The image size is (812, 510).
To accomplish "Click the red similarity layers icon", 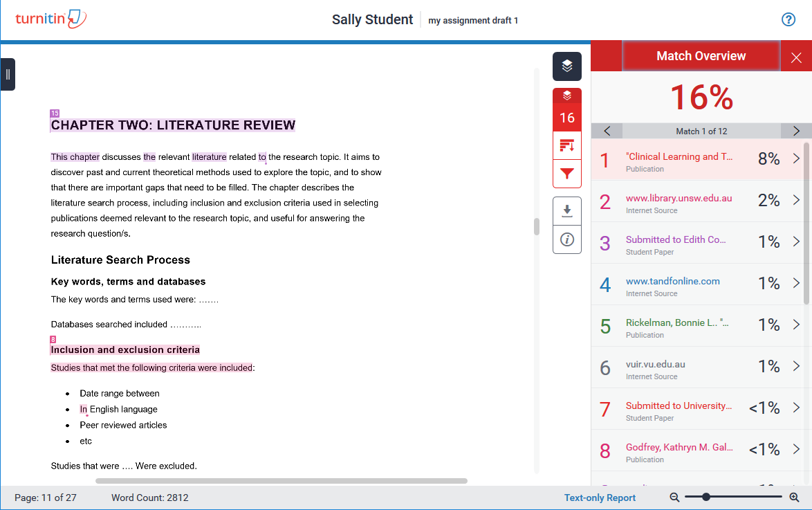I will [567, 96].
